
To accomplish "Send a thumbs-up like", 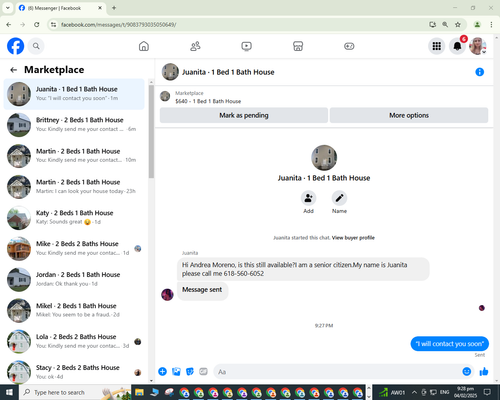I will pos(484,371).
